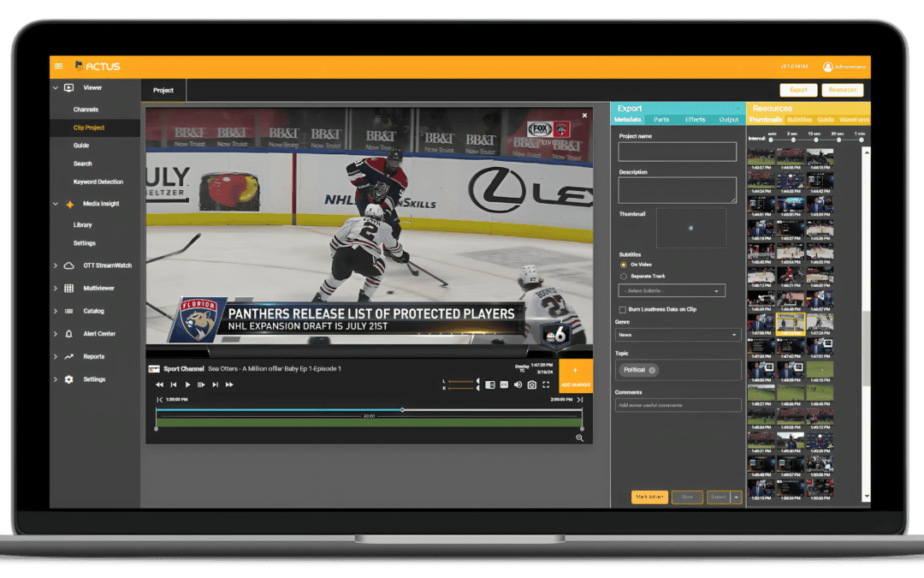Close the video player with the X
The image size is (924, 578).
tap(584, 116)
